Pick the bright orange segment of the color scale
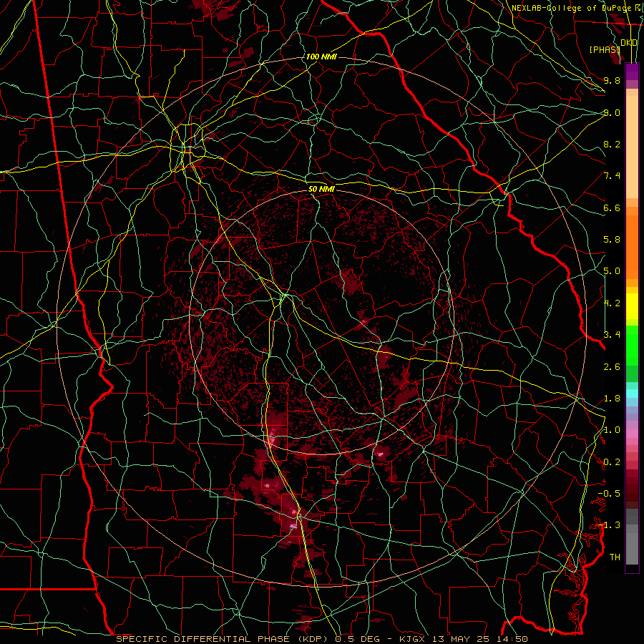644x644 pixels. (632, 247)
